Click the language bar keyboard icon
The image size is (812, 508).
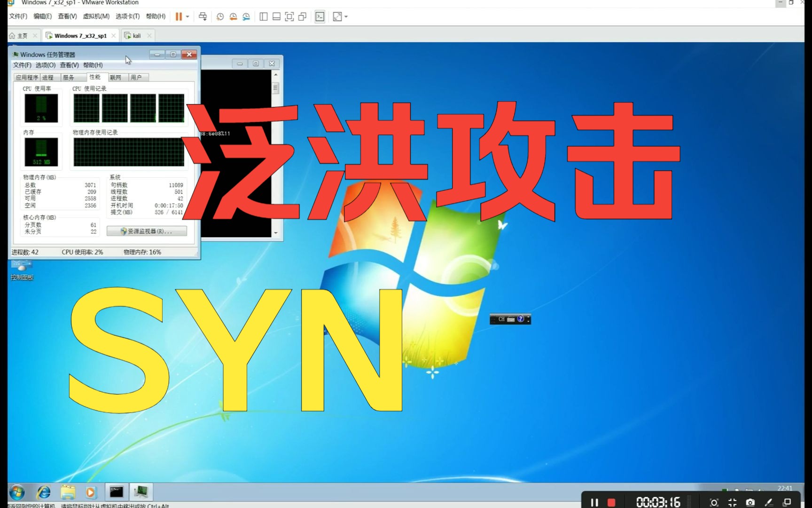pyautogui.click(x=511, y=319)
